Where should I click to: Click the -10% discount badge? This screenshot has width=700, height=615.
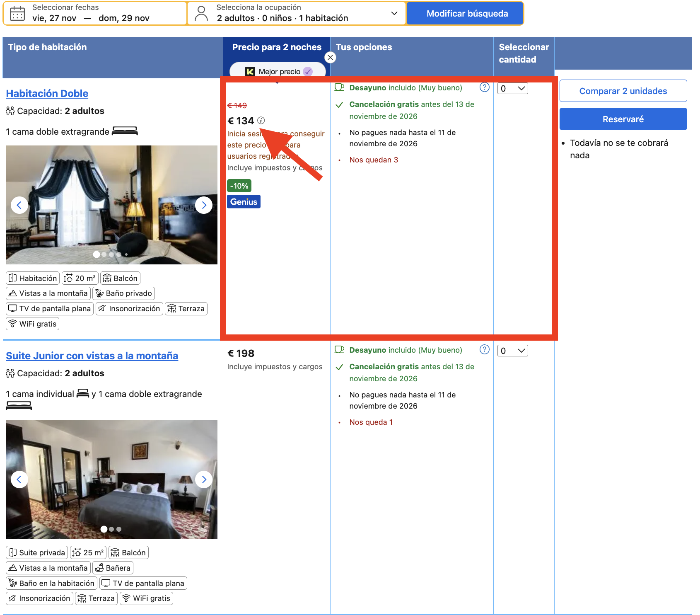[239, 186]
